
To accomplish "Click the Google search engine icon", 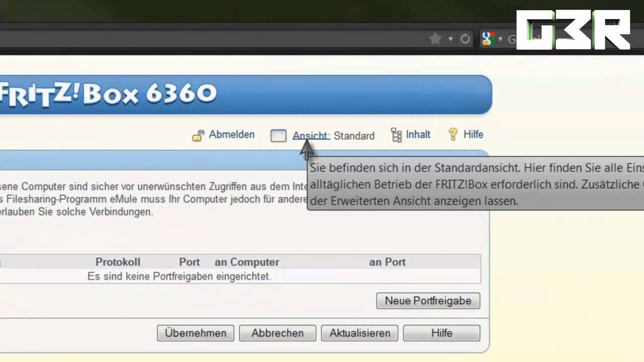I will pyautogui.click(x=488, y=38).
